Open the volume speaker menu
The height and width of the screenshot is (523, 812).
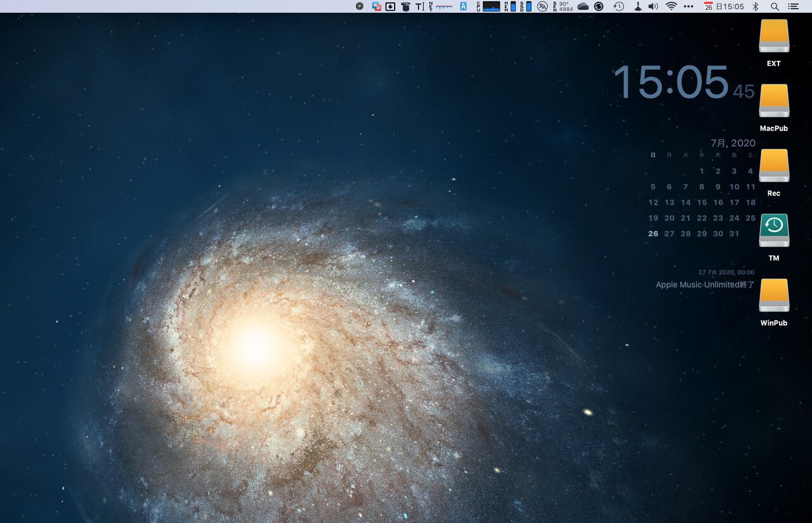point(653,6)
